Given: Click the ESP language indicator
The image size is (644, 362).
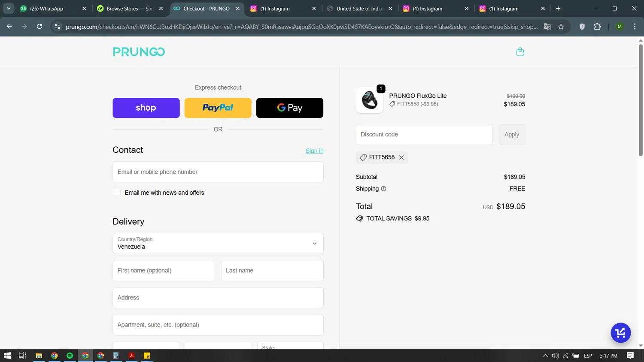Looking at the screenshot, I should [x=588, y=356].
